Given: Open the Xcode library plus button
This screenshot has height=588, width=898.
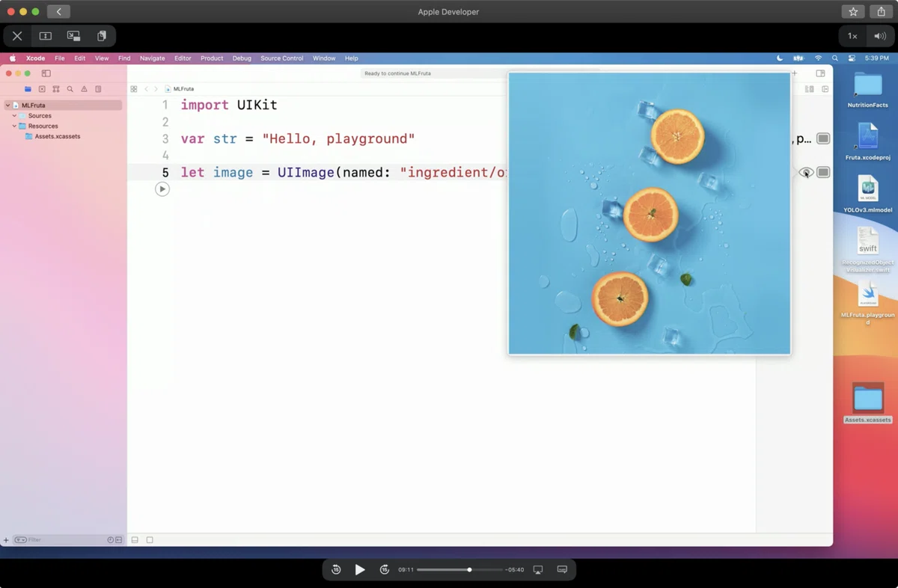Looking at the screenshot, I should 795,73.
